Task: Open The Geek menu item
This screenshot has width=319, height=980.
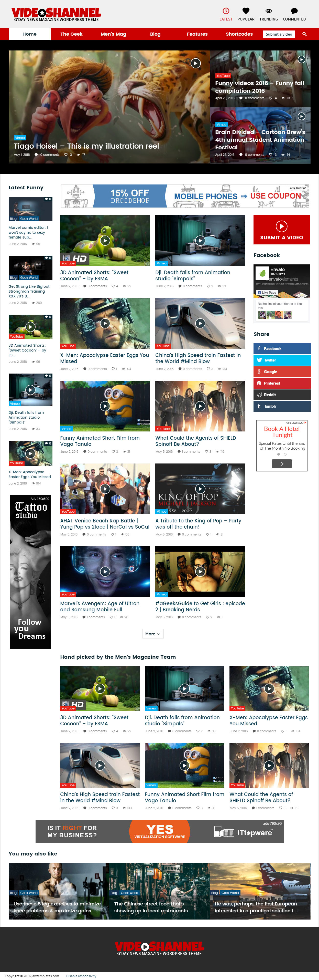Action: [71, 34]
